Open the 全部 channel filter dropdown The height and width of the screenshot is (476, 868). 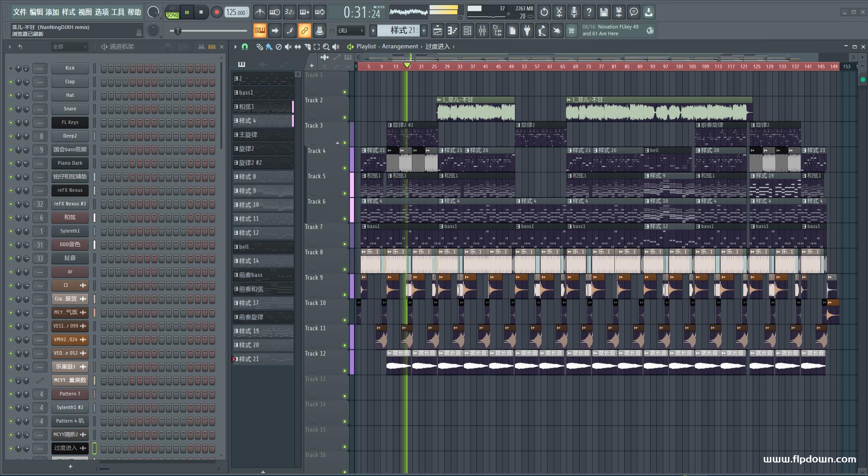[69, 47]
